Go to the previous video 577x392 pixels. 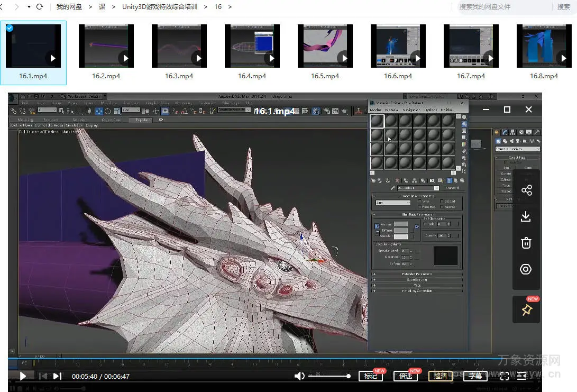(x=43, y=376)
